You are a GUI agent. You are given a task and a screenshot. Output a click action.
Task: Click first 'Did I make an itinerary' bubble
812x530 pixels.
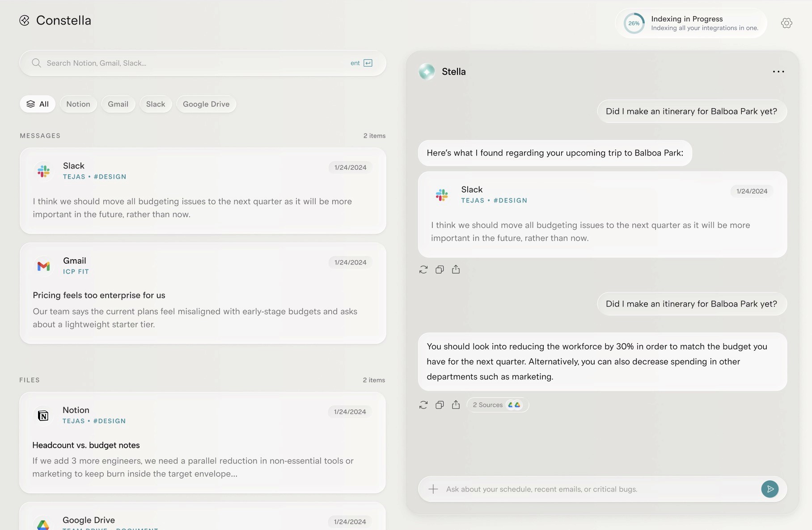pyautogui.click(x=692, y=111)
